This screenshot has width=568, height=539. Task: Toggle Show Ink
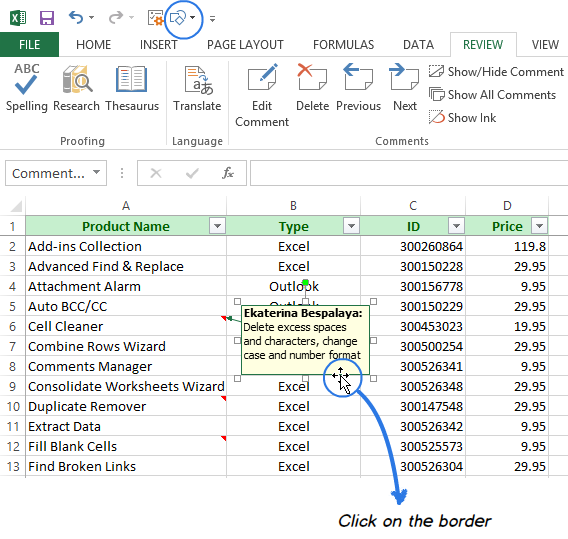click(x=463, y=118)
